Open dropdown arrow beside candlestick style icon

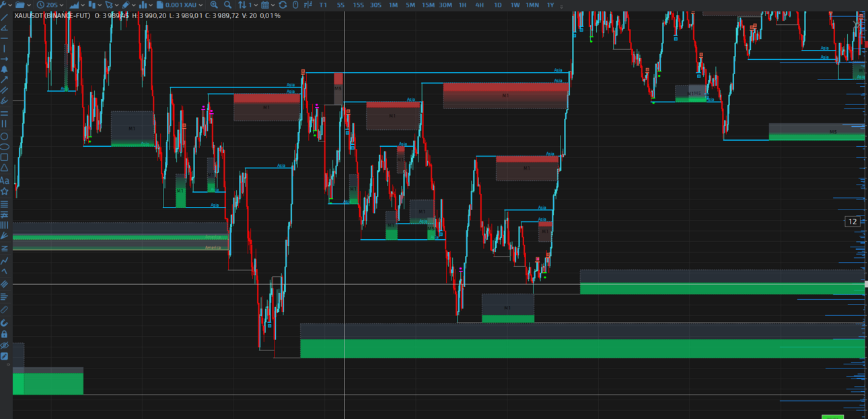tap(100, 5)
